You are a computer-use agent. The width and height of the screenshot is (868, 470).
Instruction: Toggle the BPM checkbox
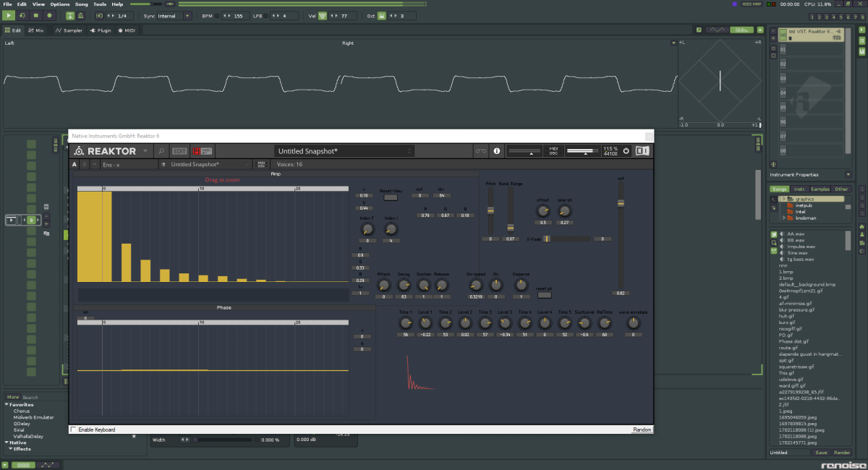[218, 15]
